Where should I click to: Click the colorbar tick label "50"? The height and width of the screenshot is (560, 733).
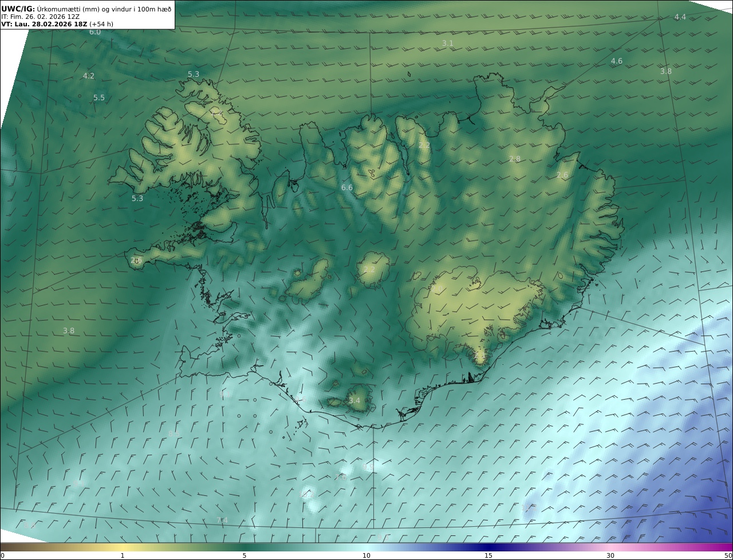point(728,555)
